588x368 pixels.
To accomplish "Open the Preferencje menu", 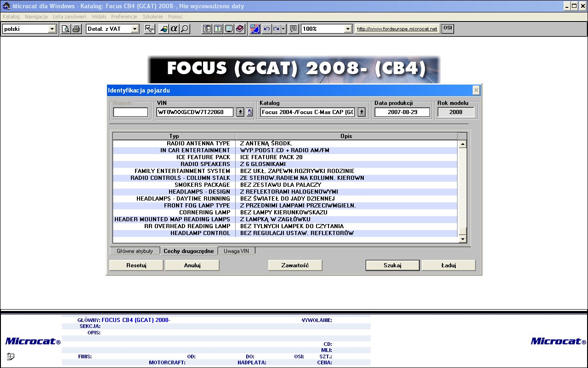I will point(124,17).
